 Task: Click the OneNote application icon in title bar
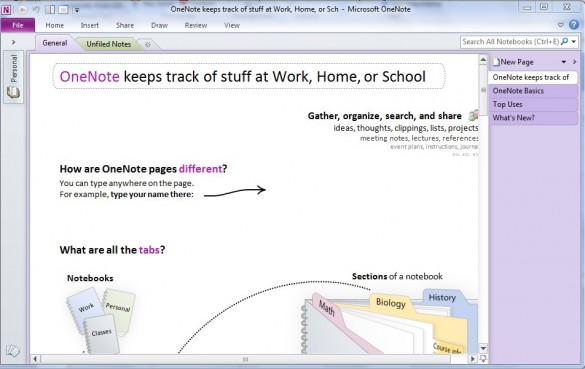6,9
